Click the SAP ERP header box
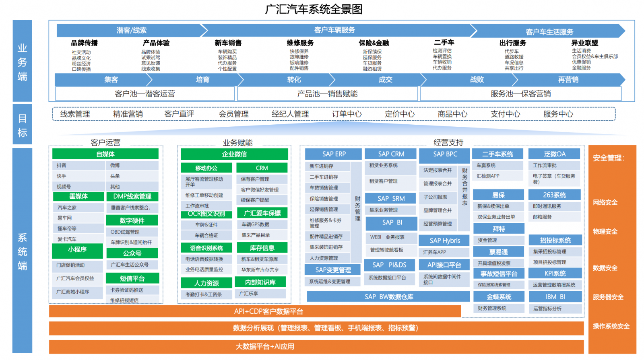This screenshot has height=360, width=644. click(x=334, y=154)
